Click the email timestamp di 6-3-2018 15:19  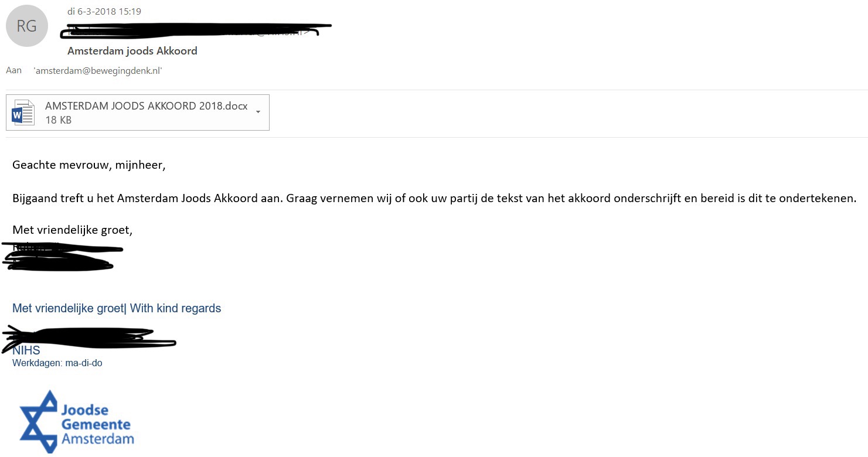click(x=104, y=11)
